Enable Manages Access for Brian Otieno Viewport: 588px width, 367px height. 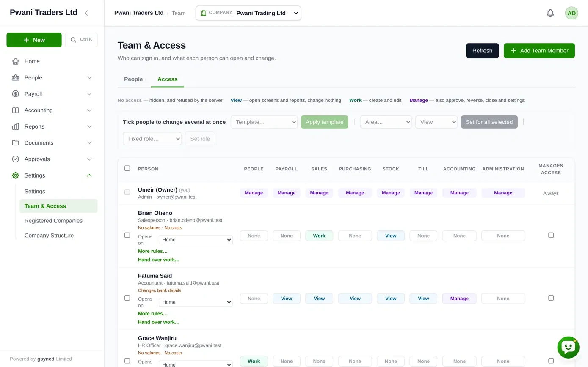(x=551, y=235)
